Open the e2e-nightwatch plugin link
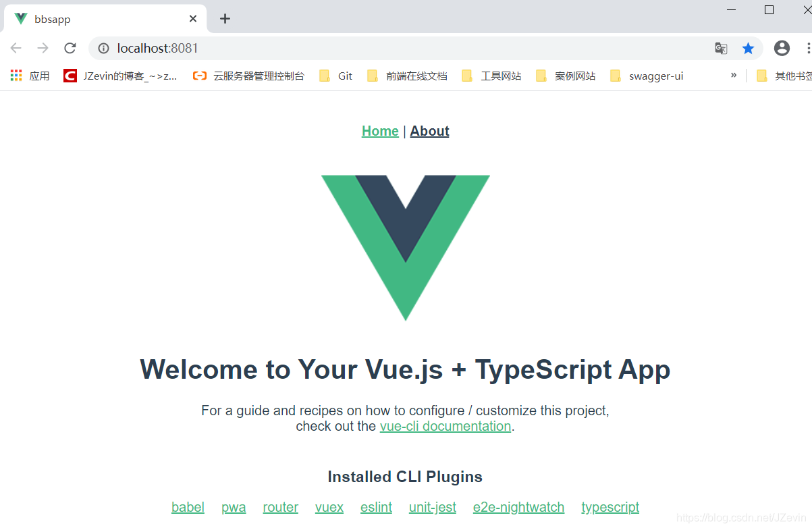 [518, 507]
